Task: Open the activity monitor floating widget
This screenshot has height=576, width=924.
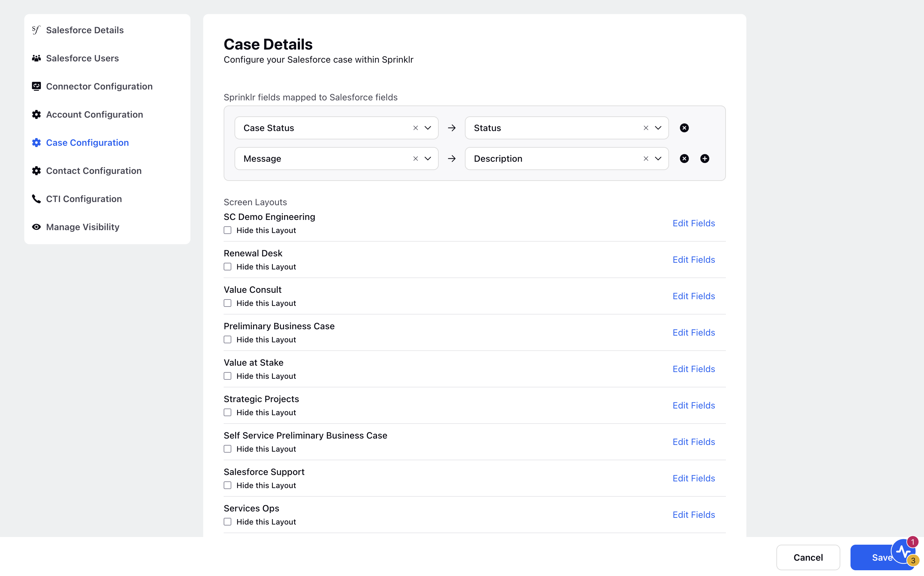Action: tap(904, 551)
